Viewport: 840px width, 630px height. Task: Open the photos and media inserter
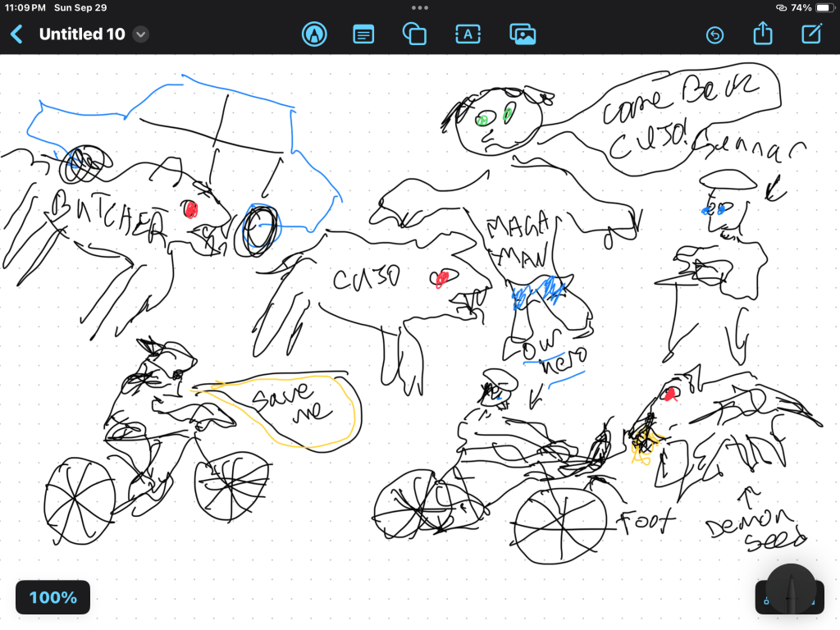pos(523,34)
